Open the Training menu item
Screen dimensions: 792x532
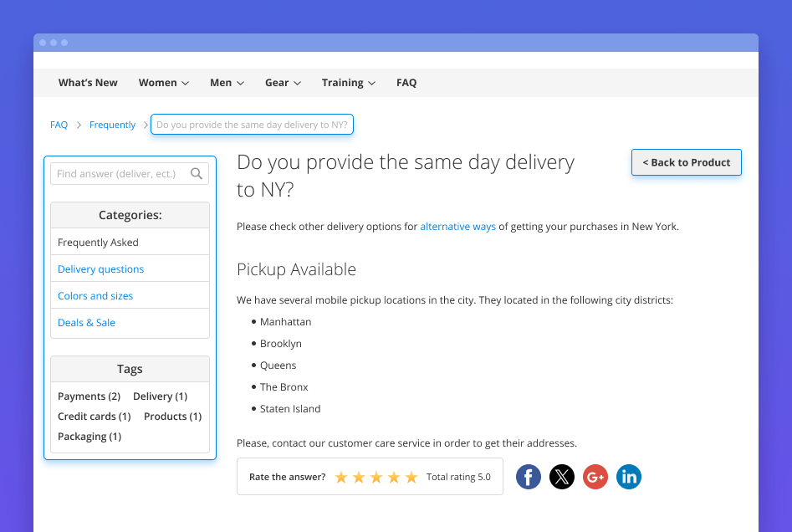click(x=342, y=83)
